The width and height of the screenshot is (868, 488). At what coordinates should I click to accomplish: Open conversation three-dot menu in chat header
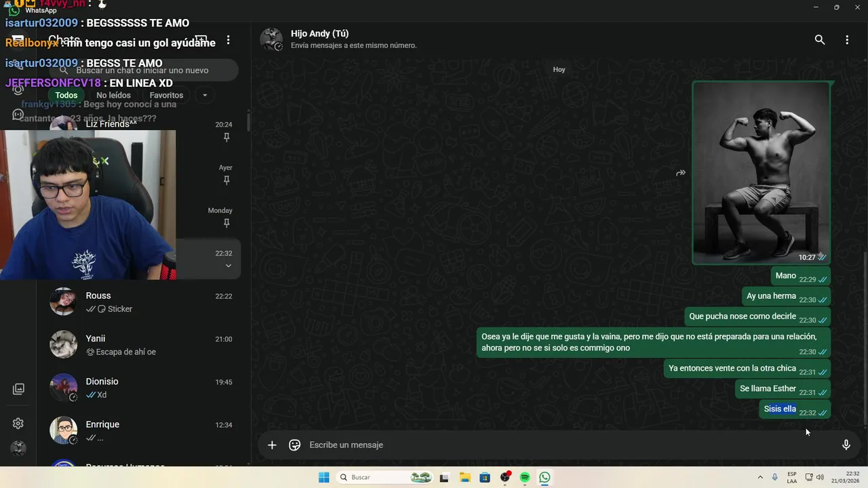[x=847, y=40]
